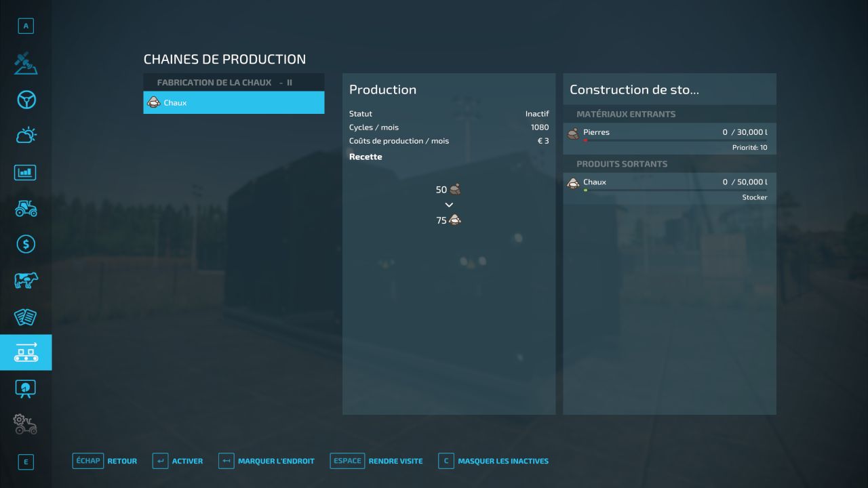Click the Chaines de production page title
Viewport: 868px width, 488px height.
click(224, 59)
